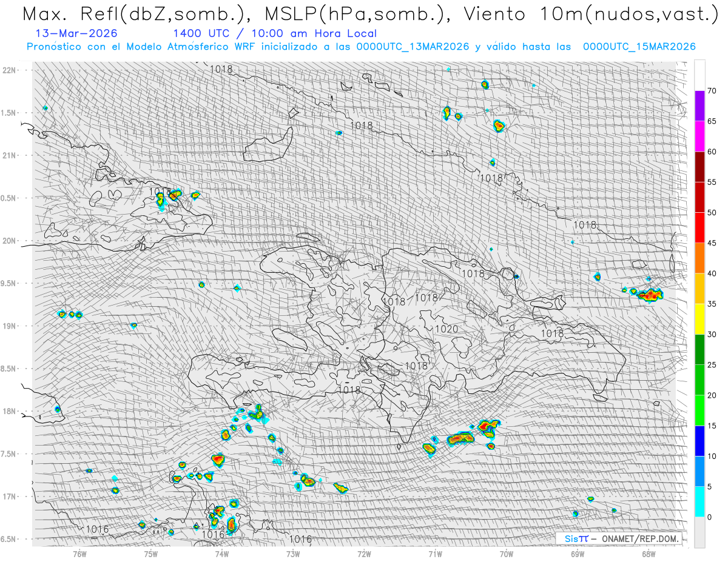This screenshot has height=562, width=728.
Task: Click the time text '1400 UTC / 10:00 am Hora Local'
Action: coord(275,34)
